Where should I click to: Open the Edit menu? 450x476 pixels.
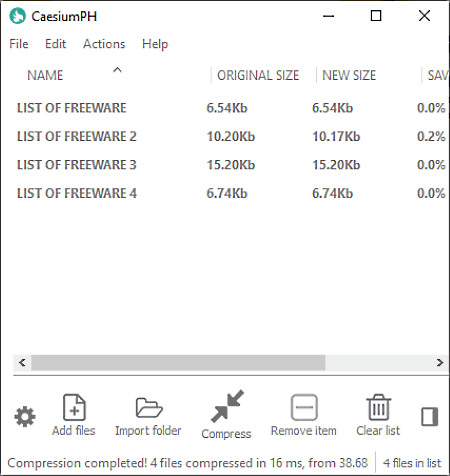point(55,44)
